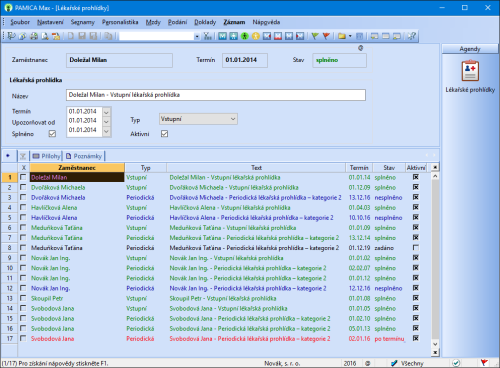Open the Soubor menu

(x=20, y=22)
